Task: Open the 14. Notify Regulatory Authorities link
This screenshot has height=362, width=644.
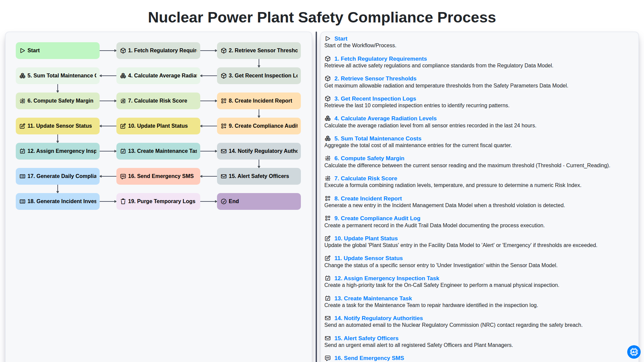Action: (x=379, y=318)
